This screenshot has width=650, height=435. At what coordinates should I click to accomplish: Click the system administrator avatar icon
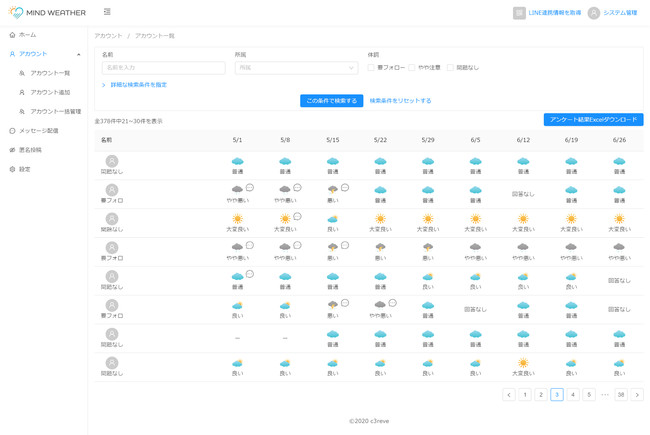click(x=593, y=13)
